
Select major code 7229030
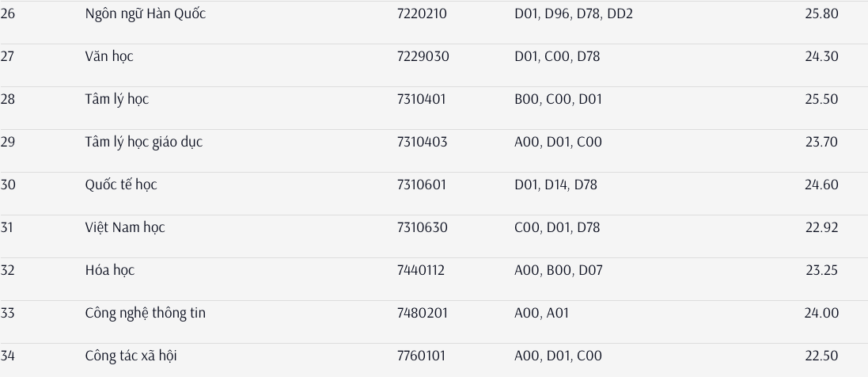(423, 57)
